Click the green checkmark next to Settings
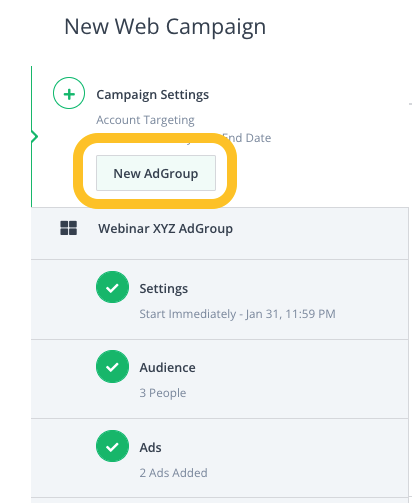The height and width of the screenshot is (503, 412). [112, 287]
